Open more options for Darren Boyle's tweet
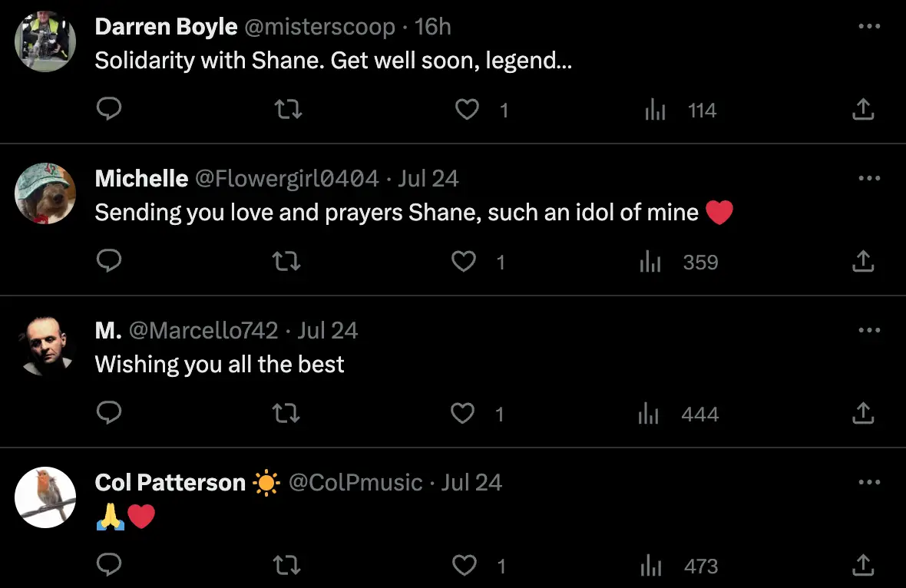Viewport: 906px width, 588px height. [868, 26]
